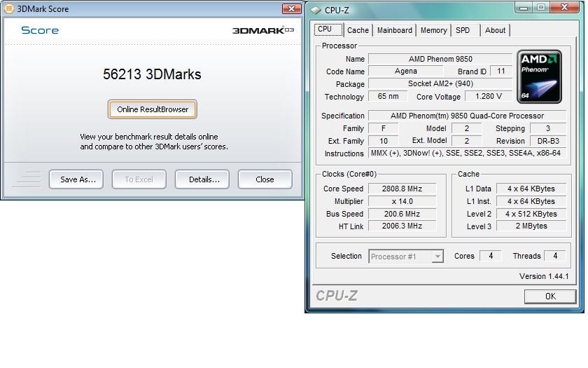Viewport: 588px width, 368px height.
Task: Click OK in CPU-Z window
Action: pos(550,297)
